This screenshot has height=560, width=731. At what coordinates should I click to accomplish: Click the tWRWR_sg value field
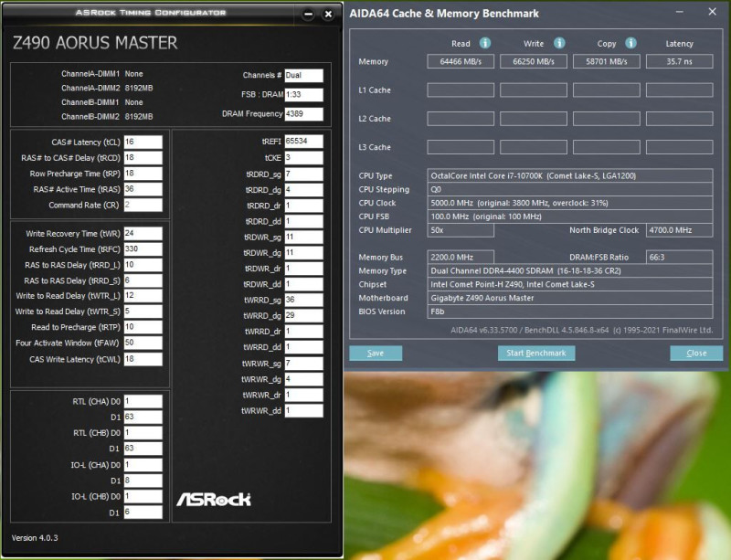pos(304,364)
